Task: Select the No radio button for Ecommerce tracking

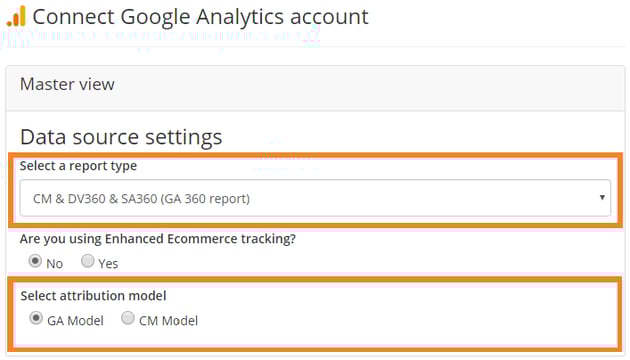Action: click(35, 261)
